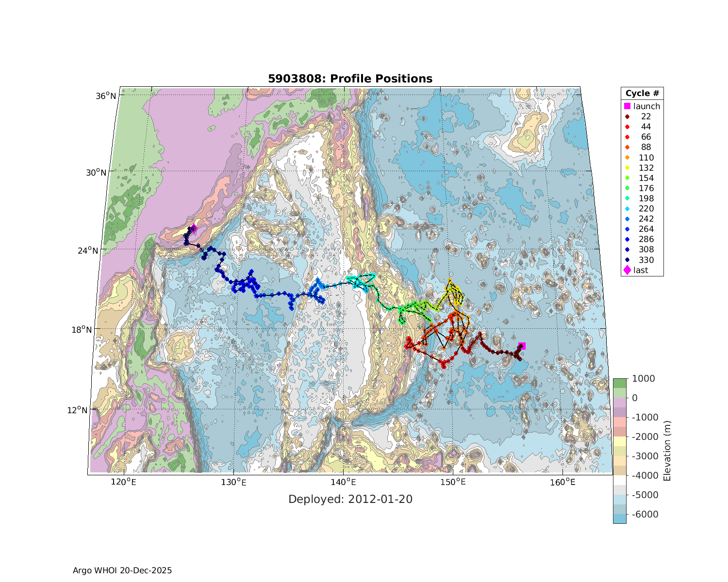The width and height of the screenshot is (728, 582).
Task: Click the magenta last diamond in the legend
Action: [x=627, y=270]
